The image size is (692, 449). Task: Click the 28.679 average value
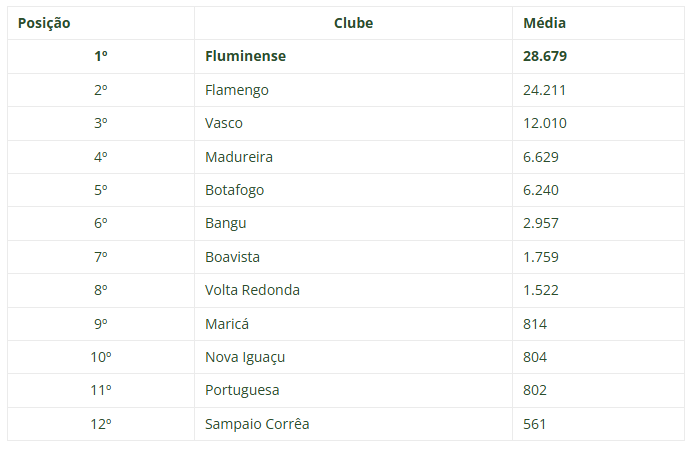click(x=545, y=56)
